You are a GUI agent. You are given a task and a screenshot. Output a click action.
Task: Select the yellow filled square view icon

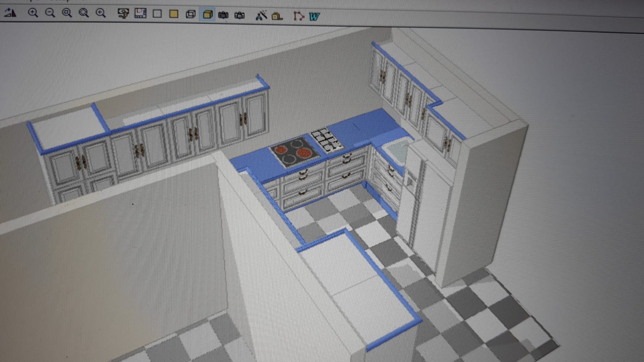click(174, 14)
